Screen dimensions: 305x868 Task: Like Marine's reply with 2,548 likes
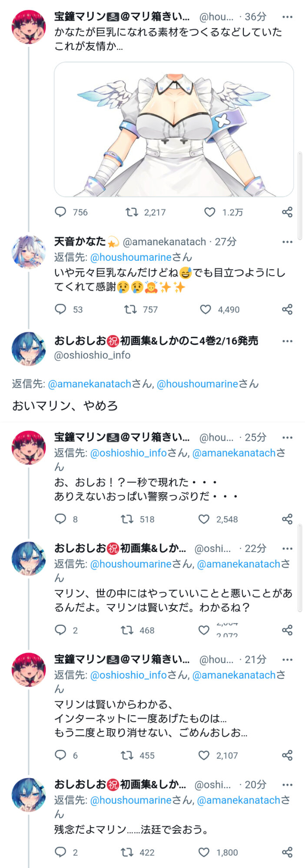tap(204, 519)
